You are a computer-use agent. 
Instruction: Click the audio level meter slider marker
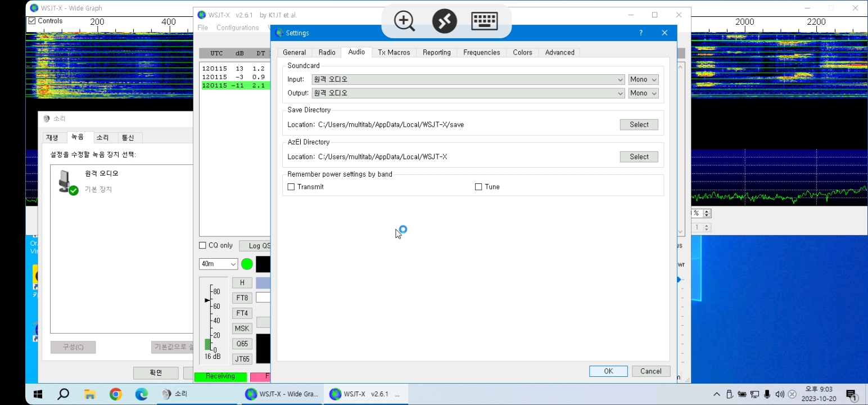[207, 300]
